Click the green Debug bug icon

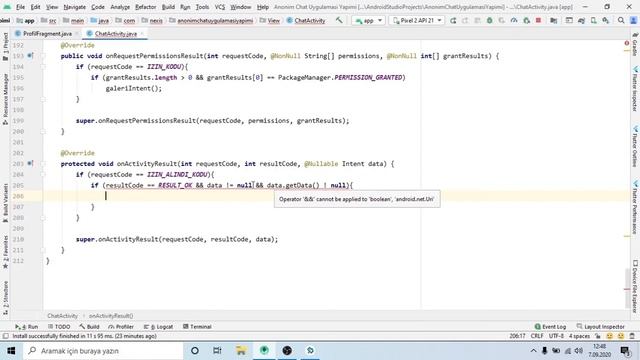coord(489,20)
